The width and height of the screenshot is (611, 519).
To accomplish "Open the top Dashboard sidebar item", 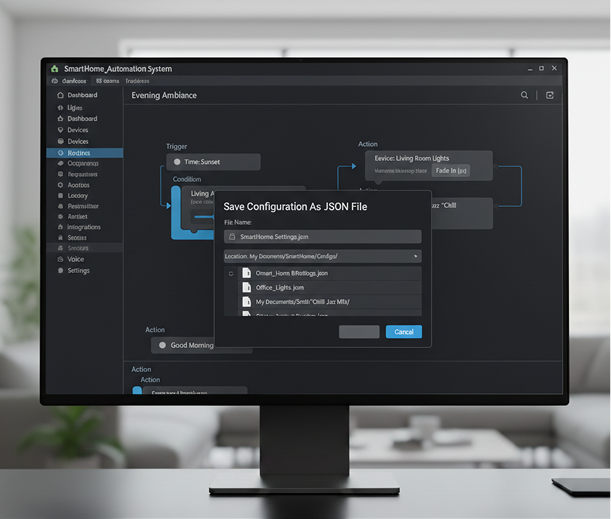I will click(84, 95).
